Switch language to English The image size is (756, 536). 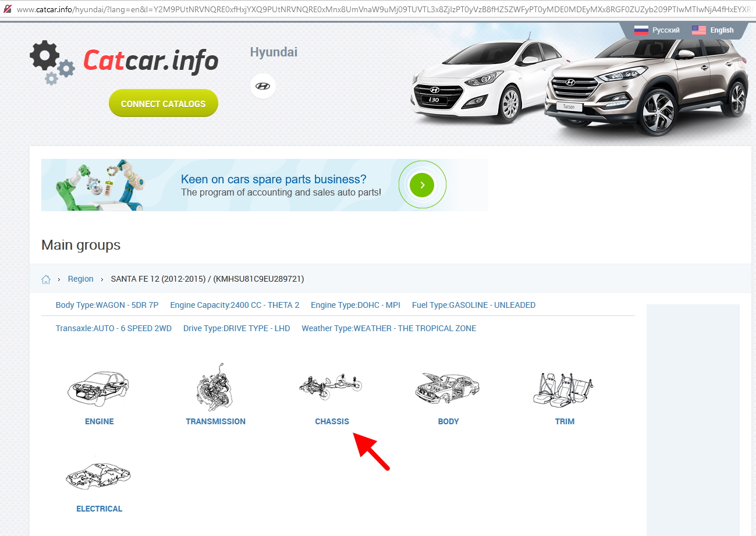(713, 30)
